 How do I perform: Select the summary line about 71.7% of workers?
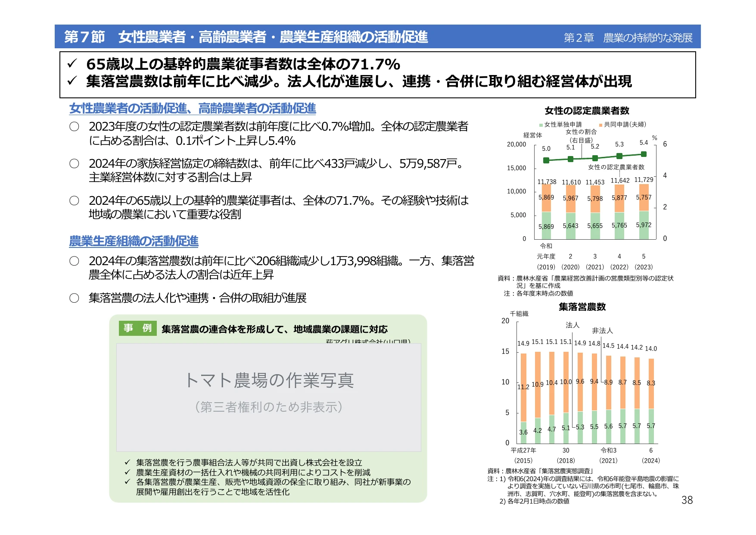(x=243, y=64)
